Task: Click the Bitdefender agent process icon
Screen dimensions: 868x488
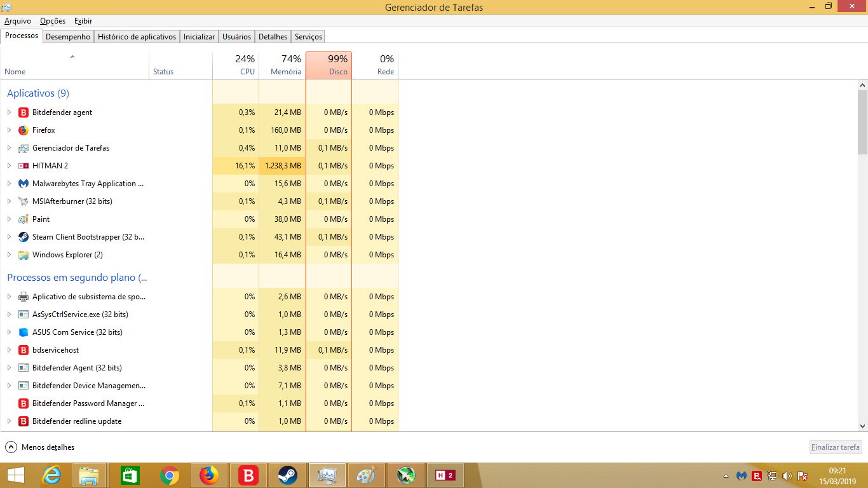Action: [24, 112]
